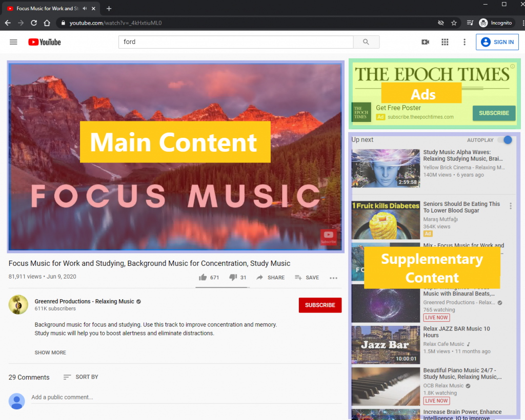Open the browser home page icon
The height and width of the screenshot is (420, 525).
pos(47,23)
